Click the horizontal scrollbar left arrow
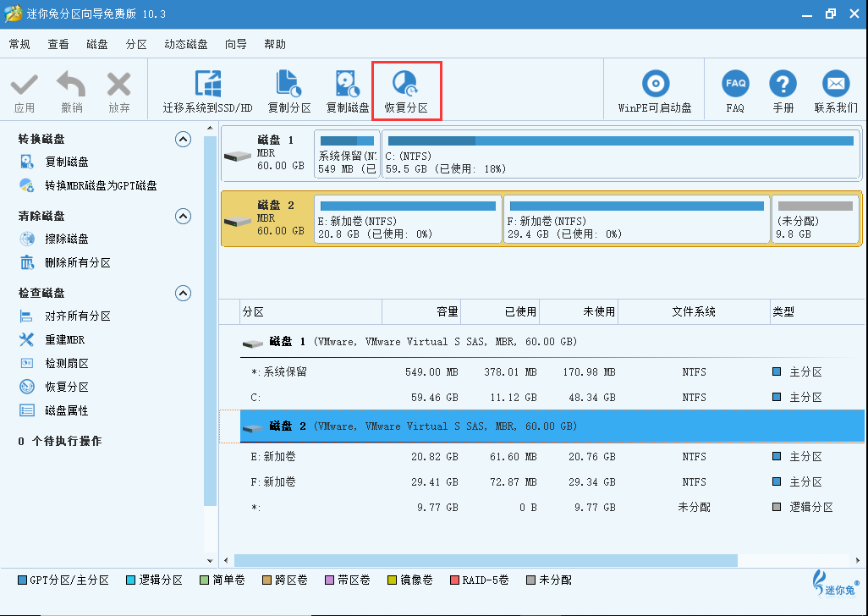 (225, 561)
